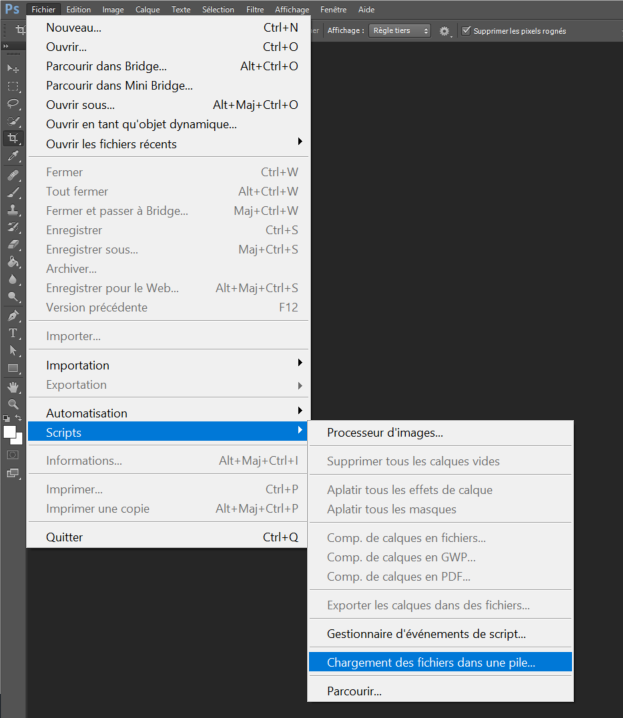The height and width of the screenshot is (718, 623).
Task: Select the Rectangle shape tool
Action: [13, 369]
